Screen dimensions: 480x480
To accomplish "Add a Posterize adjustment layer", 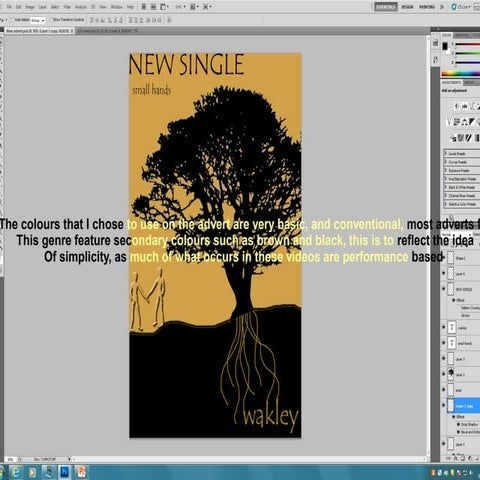I will (x=461, y=137).
